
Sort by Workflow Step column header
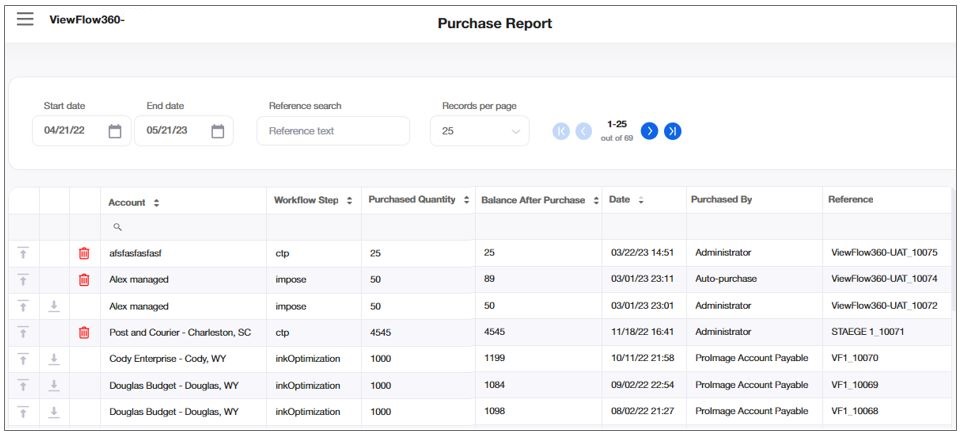(x=349, y=201)
